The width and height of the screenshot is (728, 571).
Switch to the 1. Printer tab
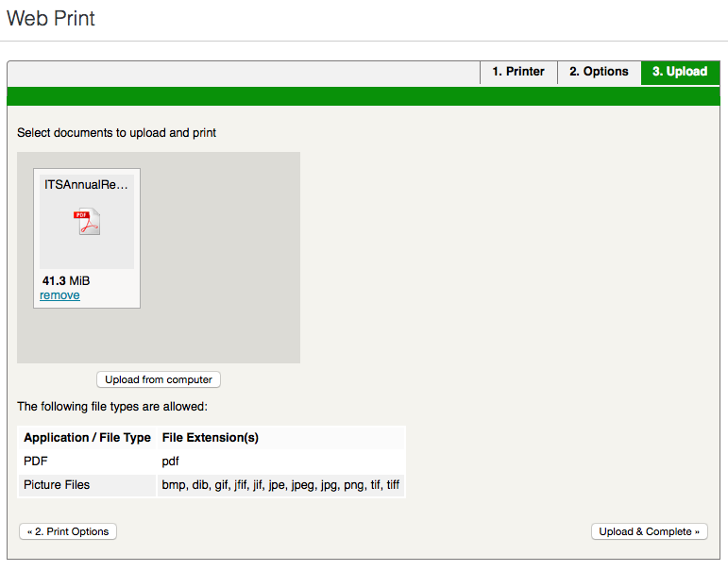coord(518,72)
